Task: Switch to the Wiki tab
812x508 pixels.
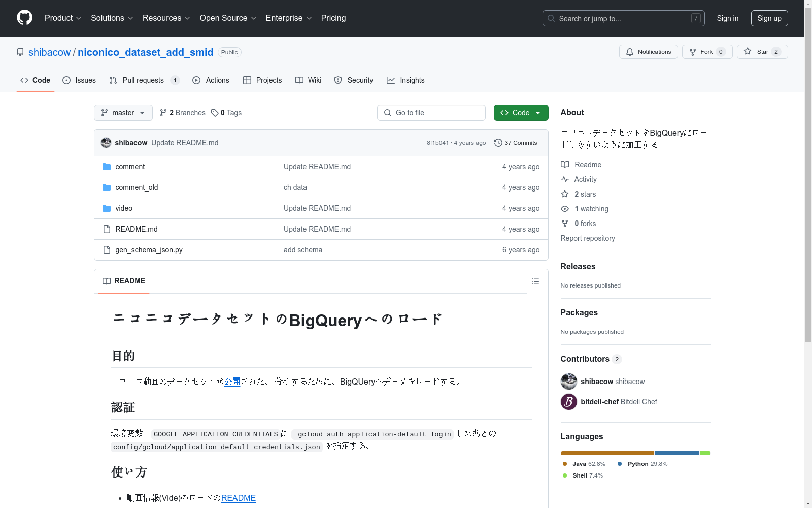Action: [309, 80]
